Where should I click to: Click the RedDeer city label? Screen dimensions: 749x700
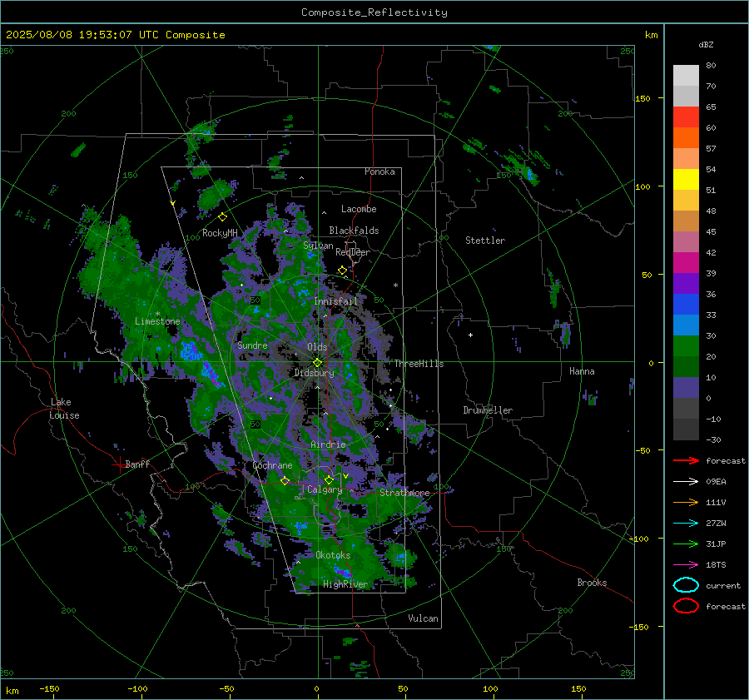tap(353, 252)
